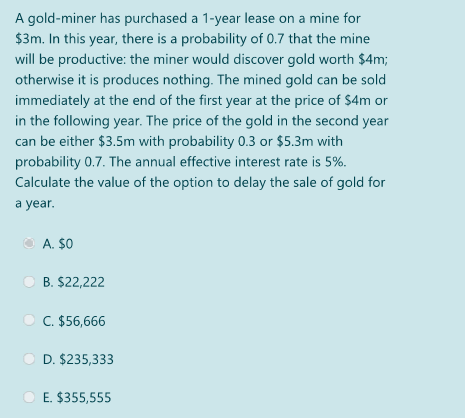This screenshot has width=465, height=418.
Task: Click the final words "a year."
Action: 35,203
